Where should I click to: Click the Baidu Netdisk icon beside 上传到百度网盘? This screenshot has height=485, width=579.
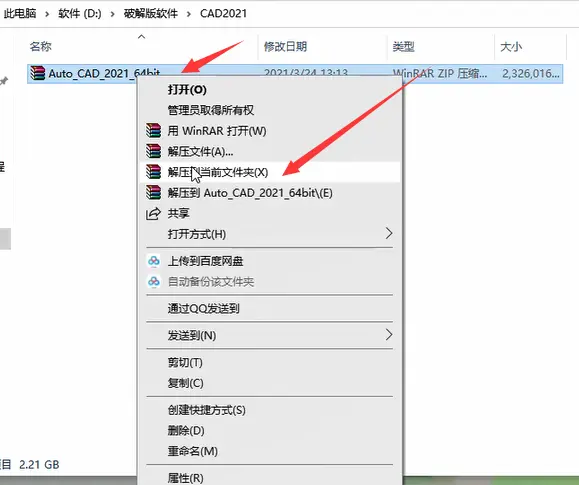click(x=154, y=261)
